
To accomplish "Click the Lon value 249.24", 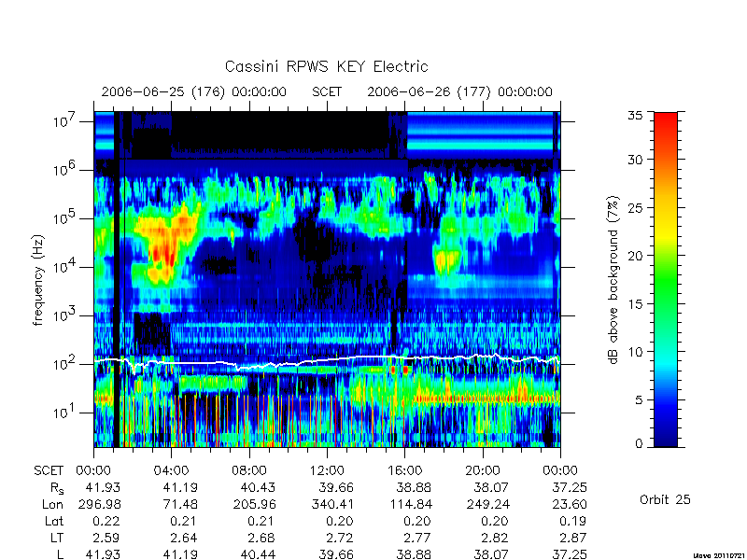I will pos(487,504).
